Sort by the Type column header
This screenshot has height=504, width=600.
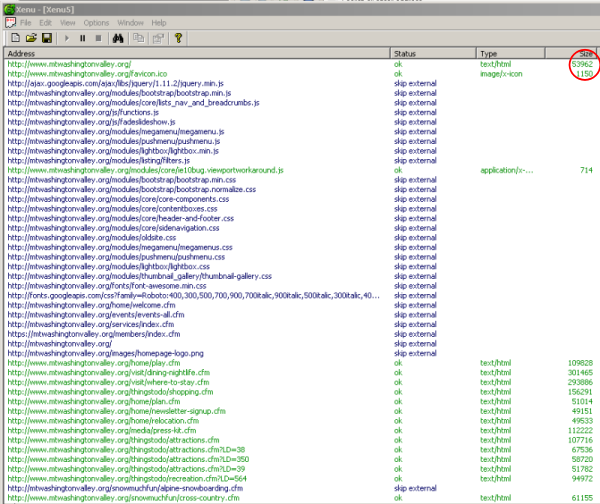(x=510, y=54)
